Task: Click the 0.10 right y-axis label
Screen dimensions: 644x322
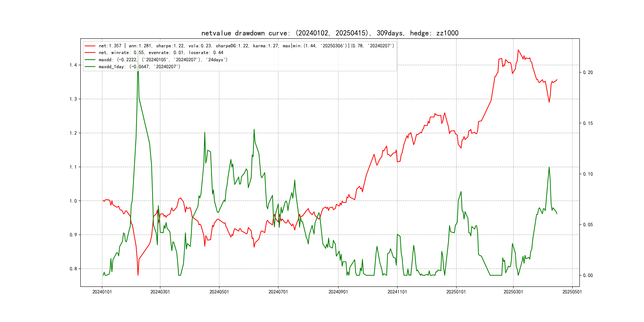Action: (588, 174)
